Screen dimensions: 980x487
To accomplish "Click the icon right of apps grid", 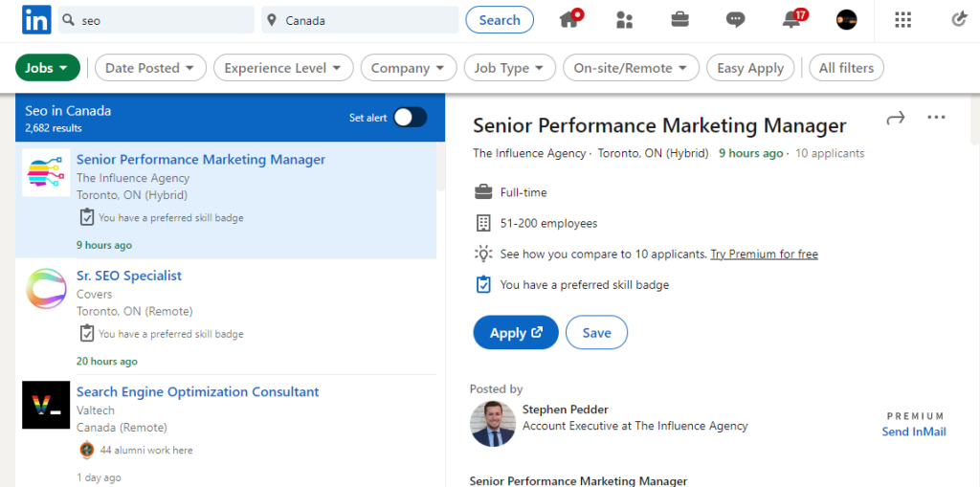I will [x=959, y=20].
